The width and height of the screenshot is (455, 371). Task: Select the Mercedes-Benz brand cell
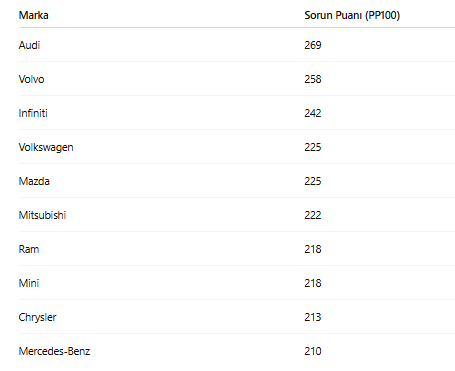[x=54, y=351]
